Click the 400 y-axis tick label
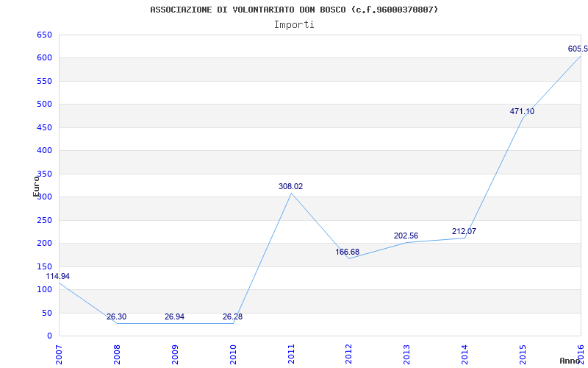 (x=44, y=151)
